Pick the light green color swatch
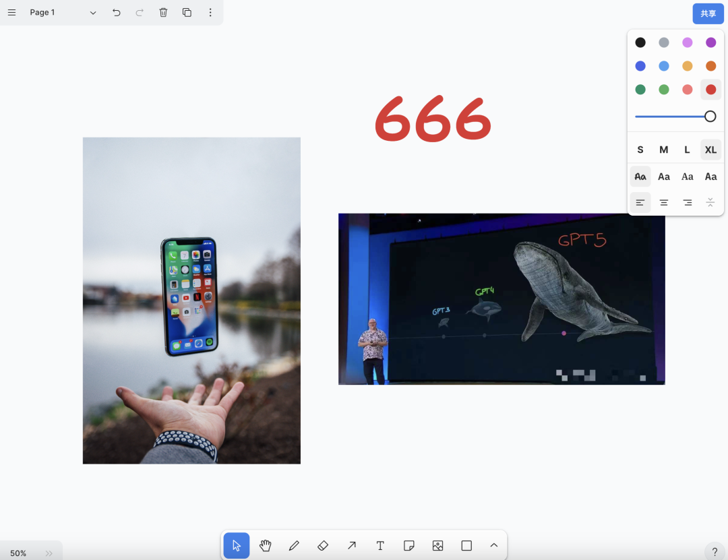The image size is (728, 560). point(664,89)
